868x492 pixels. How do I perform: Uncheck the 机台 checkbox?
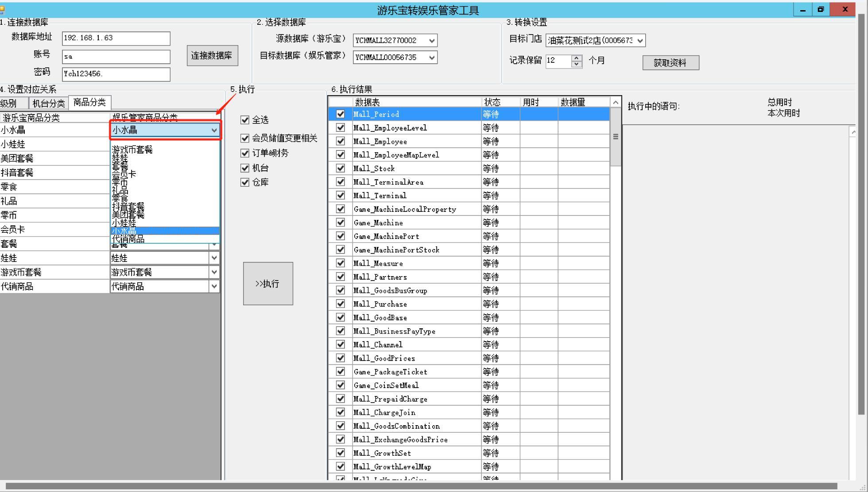[x=245, y=168]
